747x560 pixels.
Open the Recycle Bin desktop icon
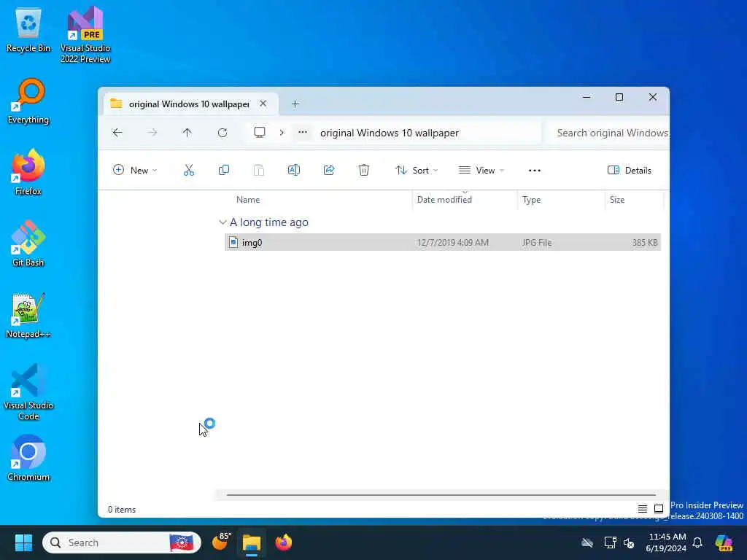(28, 31)
